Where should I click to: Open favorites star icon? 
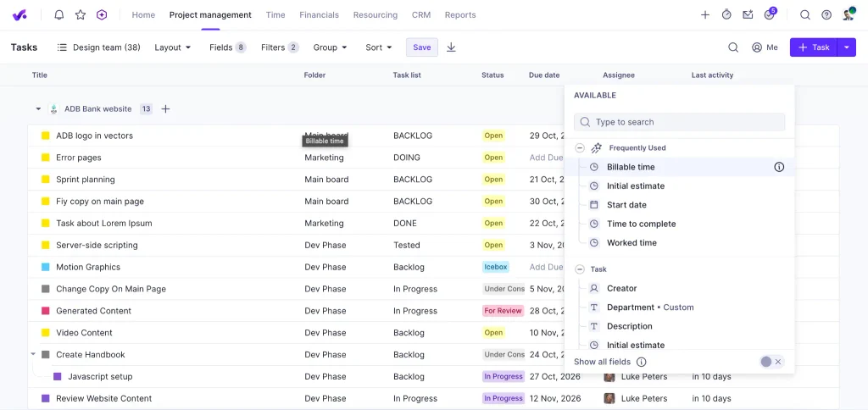coord(81,15)
